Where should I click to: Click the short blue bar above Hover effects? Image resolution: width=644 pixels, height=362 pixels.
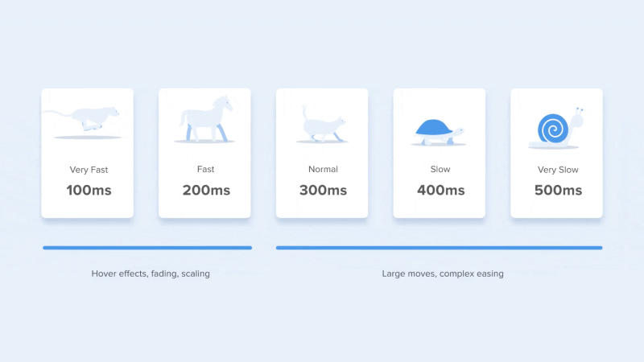pos(147,248)
